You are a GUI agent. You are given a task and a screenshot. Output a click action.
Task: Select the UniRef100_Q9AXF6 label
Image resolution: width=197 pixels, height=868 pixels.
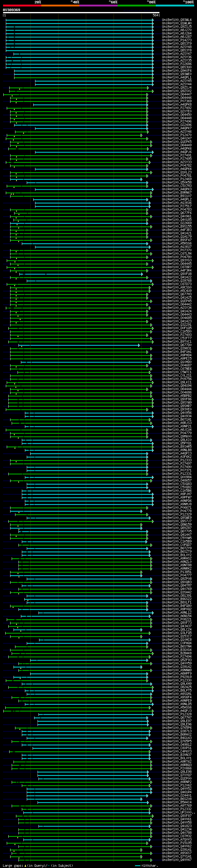[x=177, y=71]
